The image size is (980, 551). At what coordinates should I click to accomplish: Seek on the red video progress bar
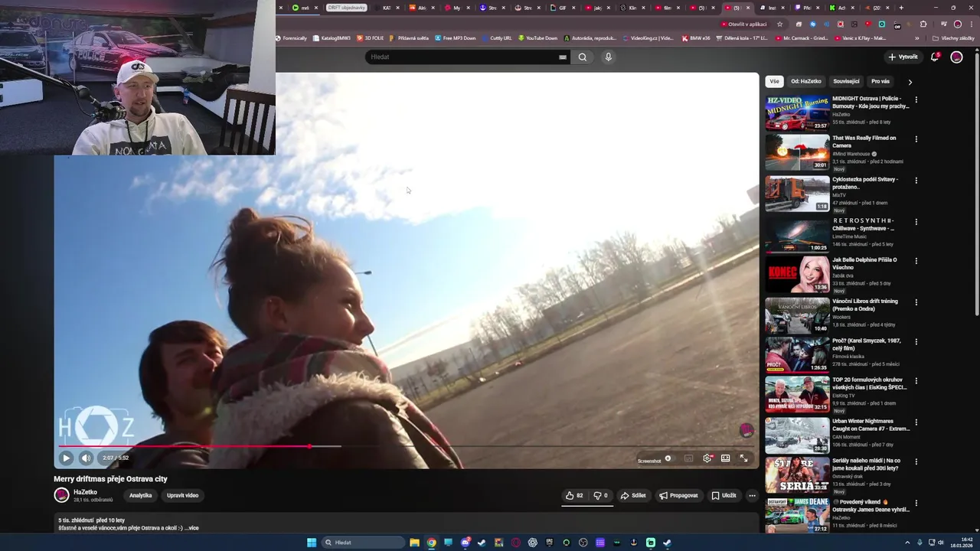tap(407, 446)
